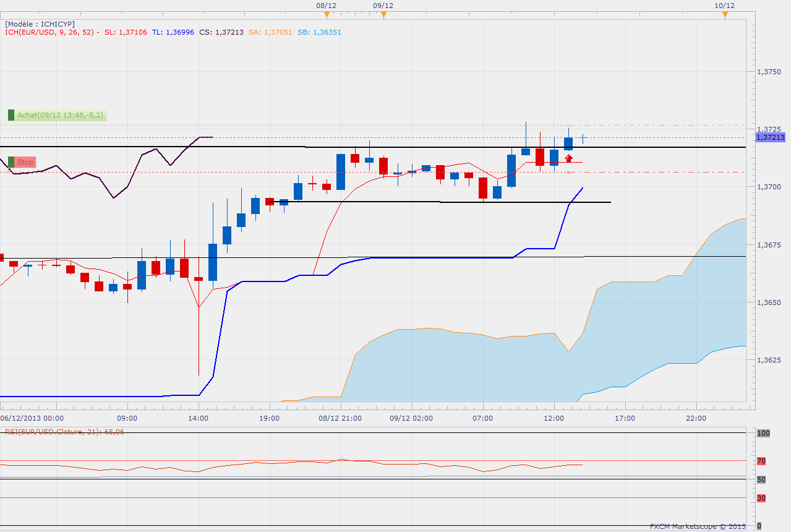Open the [Modèle : ICHICYP] template label
This screenshot has height=532, width=791.
[x=40, y=24]
